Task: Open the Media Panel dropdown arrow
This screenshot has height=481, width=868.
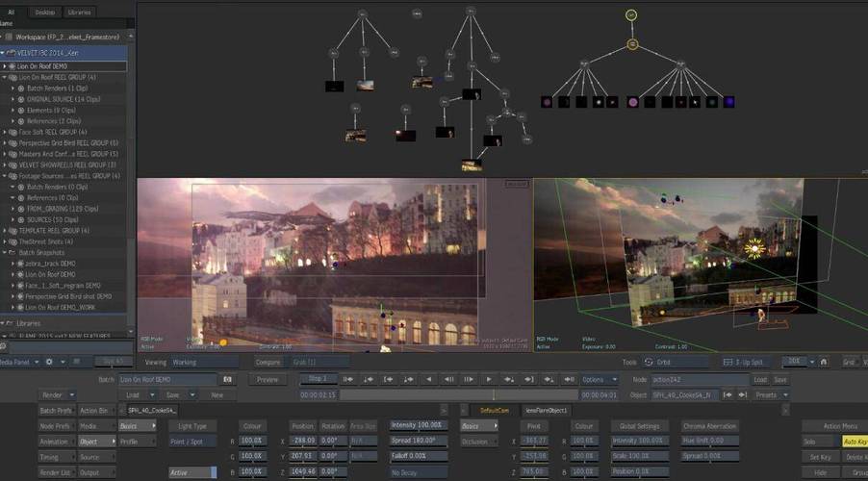Action: [x=37, y=362]
